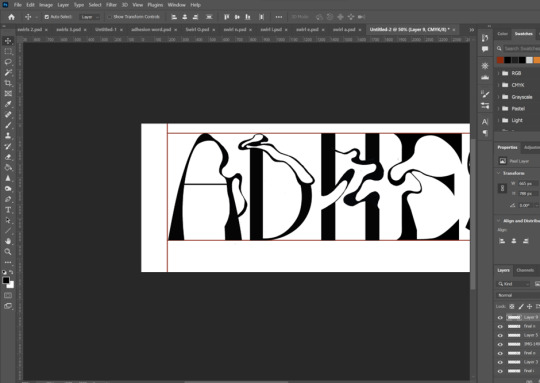The height and width of the screenshot is (383, 540).
Task: Open Auto-Select Layer dropdown
Action: click(90, 17)
